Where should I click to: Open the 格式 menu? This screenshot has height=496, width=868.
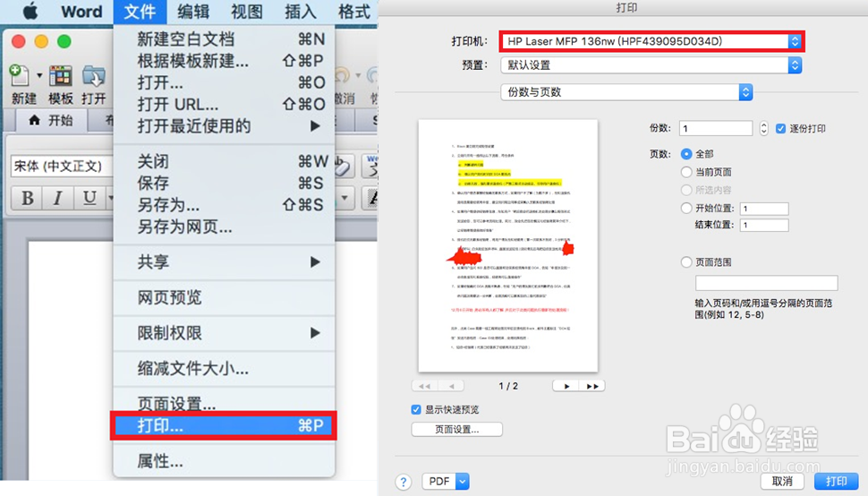[x=353, y=11]
